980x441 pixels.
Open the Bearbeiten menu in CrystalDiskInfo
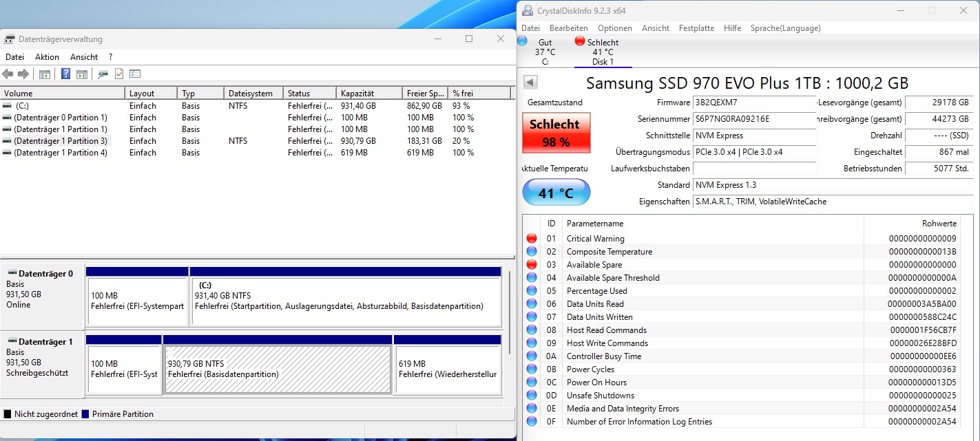(569, 28)
